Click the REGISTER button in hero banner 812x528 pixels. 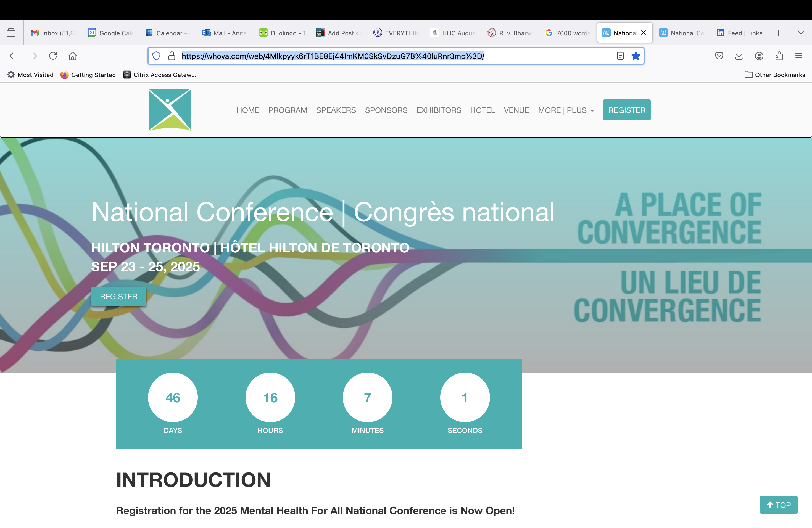coord(118,296)
